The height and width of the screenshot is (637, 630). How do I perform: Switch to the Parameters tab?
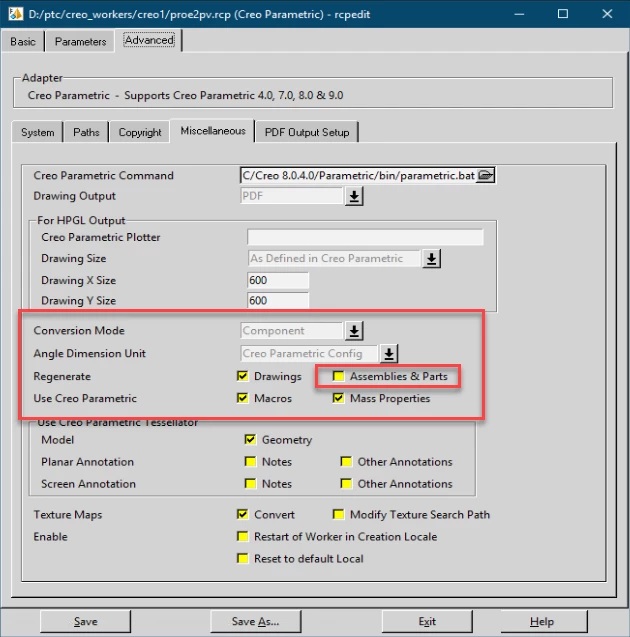(x=80, y=41)
